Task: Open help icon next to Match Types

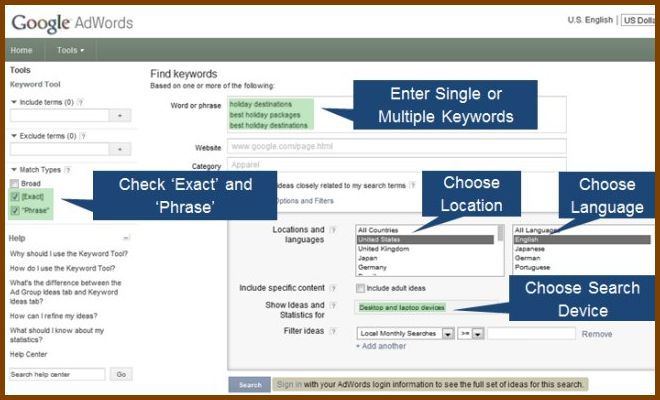Action: coord(68,170)
